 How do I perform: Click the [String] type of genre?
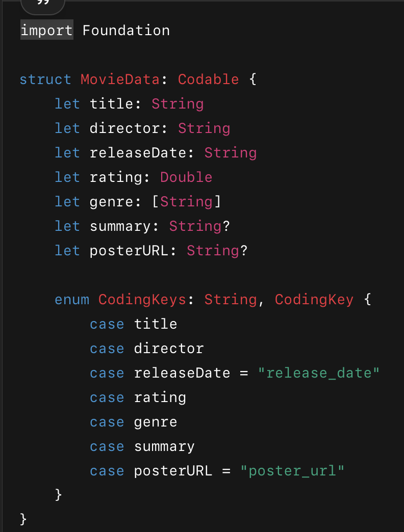tap(186, 202)
